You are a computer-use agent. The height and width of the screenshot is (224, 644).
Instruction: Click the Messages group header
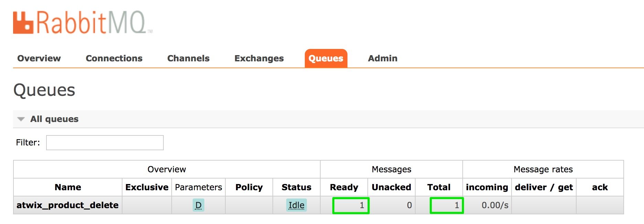point(391,169)
